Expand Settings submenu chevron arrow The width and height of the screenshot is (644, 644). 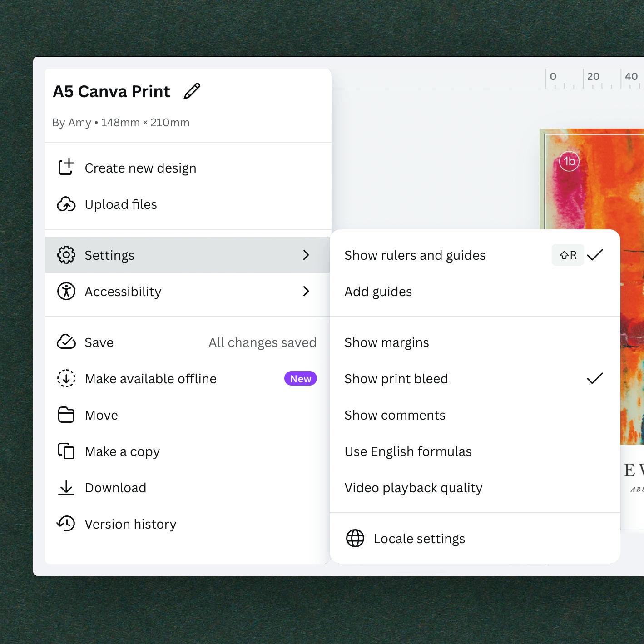tap(306, 255)
